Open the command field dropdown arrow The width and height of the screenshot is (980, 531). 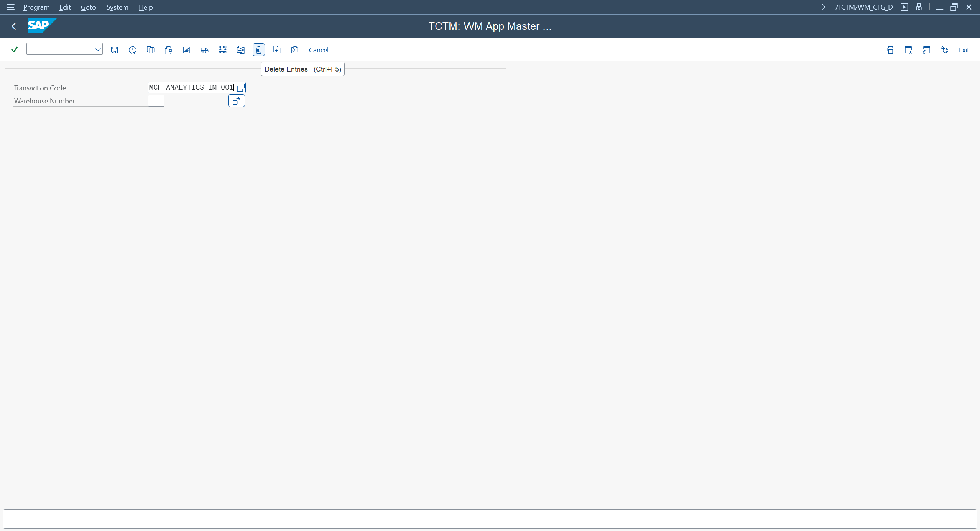point(97,49)
